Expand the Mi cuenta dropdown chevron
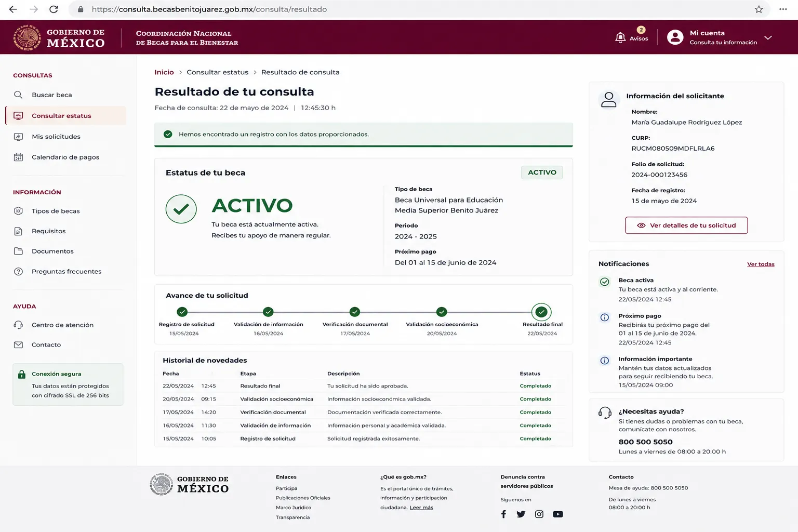 point(768,37)
